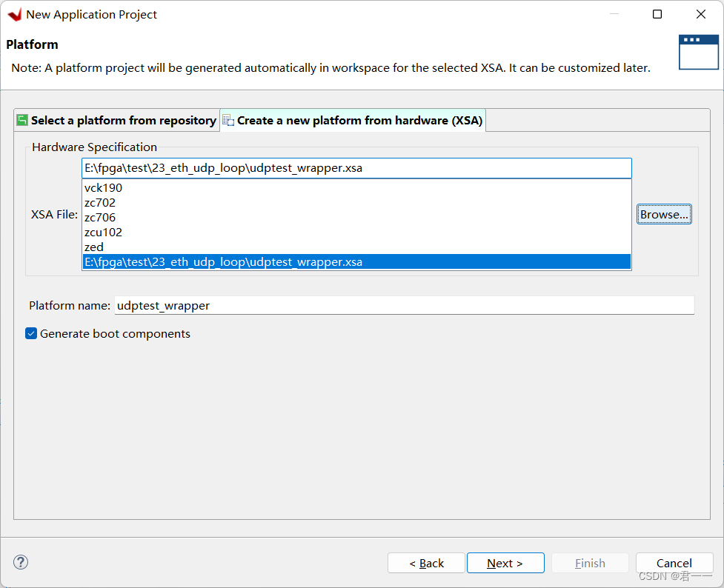Click the Vitis logo in title bar
The width and height of the screenshot is (724, 588).
point(15,14)
